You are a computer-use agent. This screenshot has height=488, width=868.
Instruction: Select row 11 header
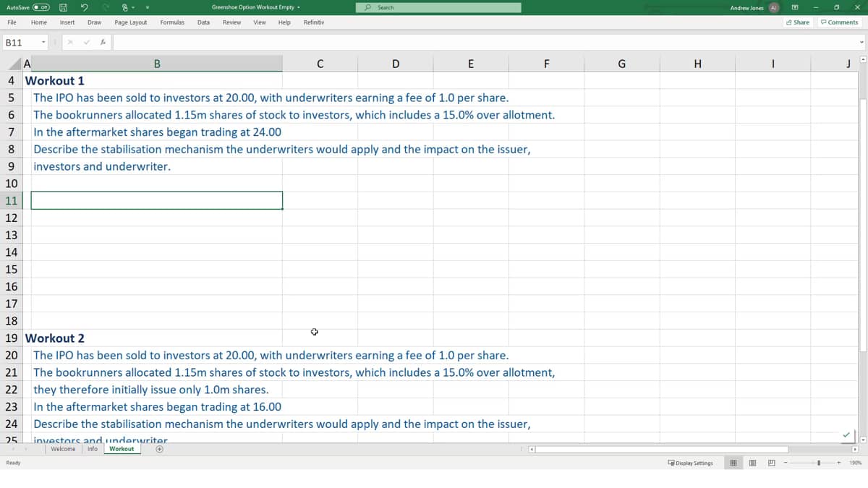[x=11, y=200]
